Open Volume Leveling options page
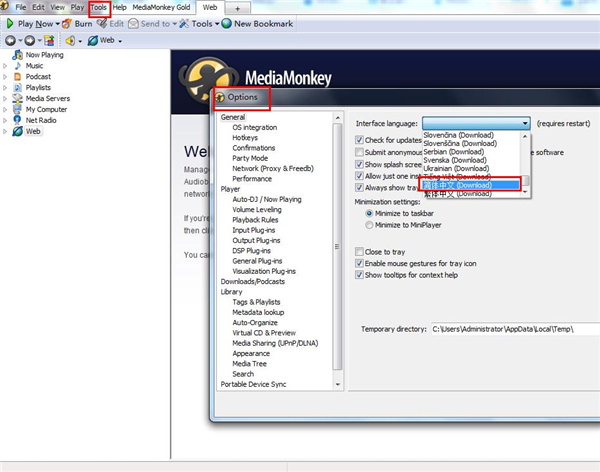The height and width of the screenshot is (472, 600). [257, 209]
